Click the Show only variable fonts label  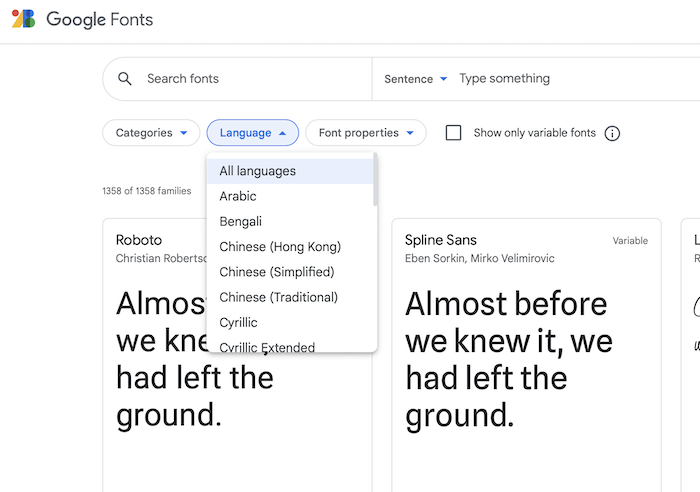[x=534, y=133]
